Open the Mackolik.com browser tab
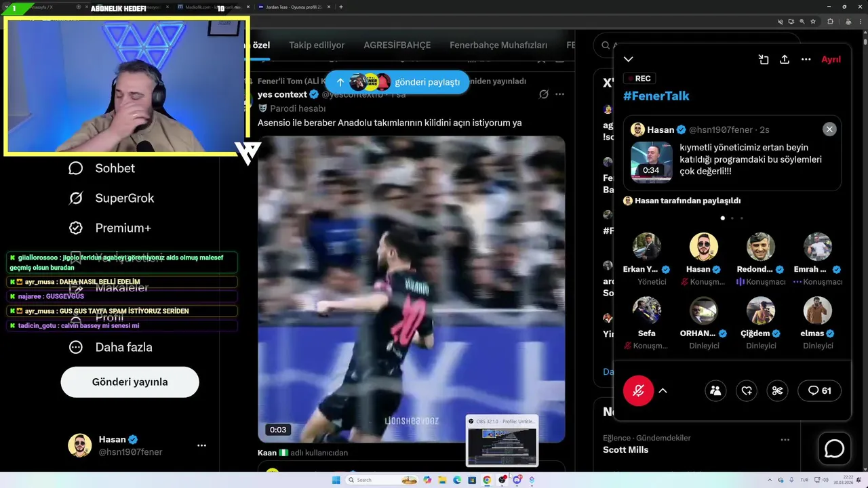Viewport: 868px width, 488px height. pos(214,7)
